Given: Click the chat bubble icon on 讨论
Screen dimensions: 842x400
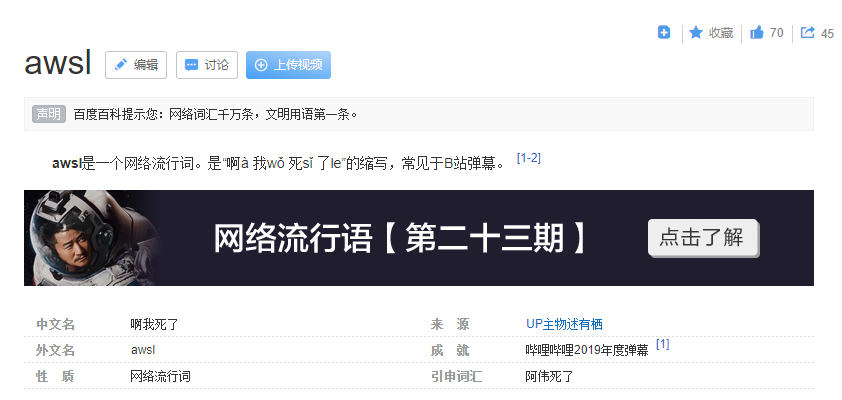Looking at the screenshot, I should point(191,65).
